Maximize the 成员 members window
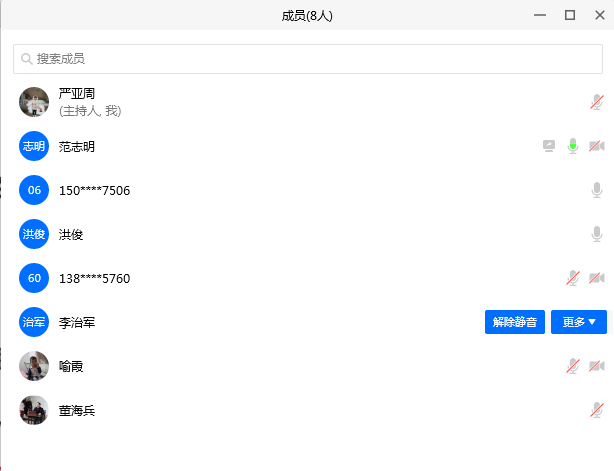The image size is (614, 471). [570, 15]
